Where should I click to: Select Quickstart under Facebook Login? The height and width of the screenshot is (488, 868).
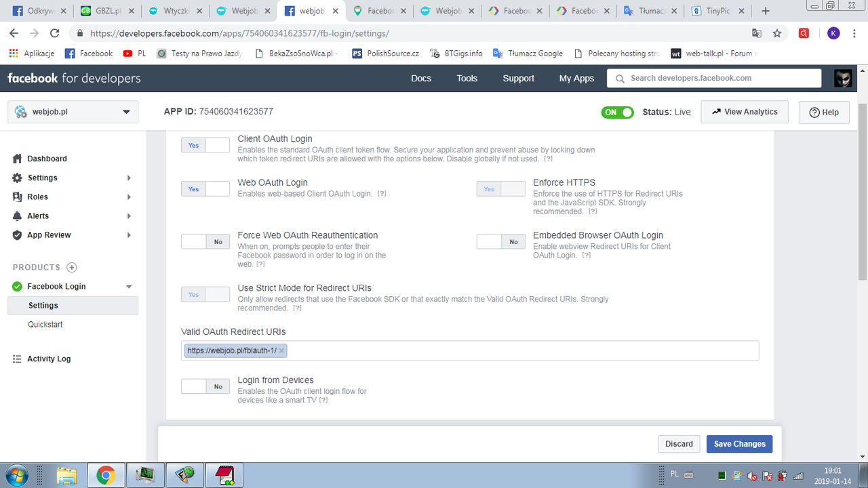tap(45, 325)
